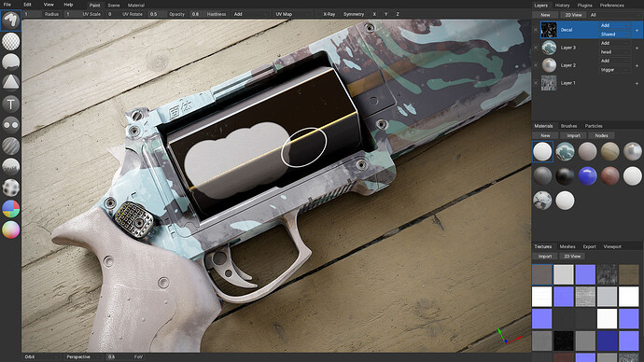Viewport: 644px width, 362px height.
Task: Click the plus icon on Layer 1
Action: coord(637,83)
